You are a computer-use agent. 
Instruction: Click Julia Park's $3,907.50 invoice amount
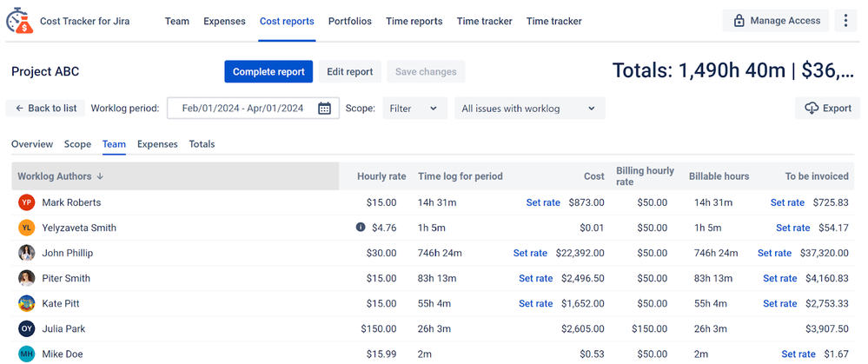(827, 328)
